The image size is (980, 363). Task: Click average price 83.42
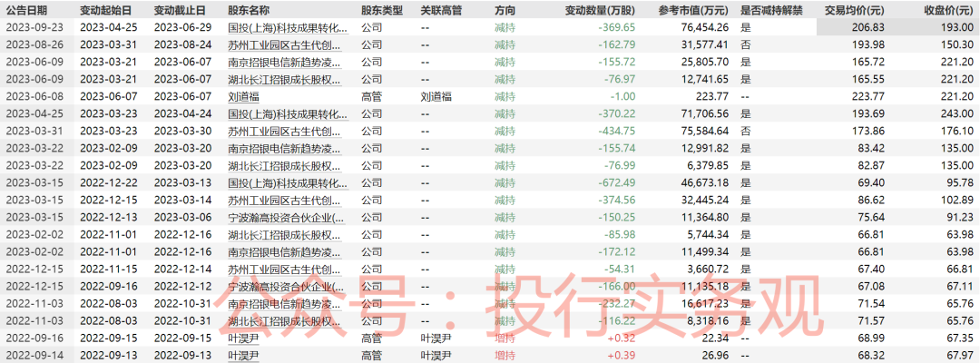872,149
